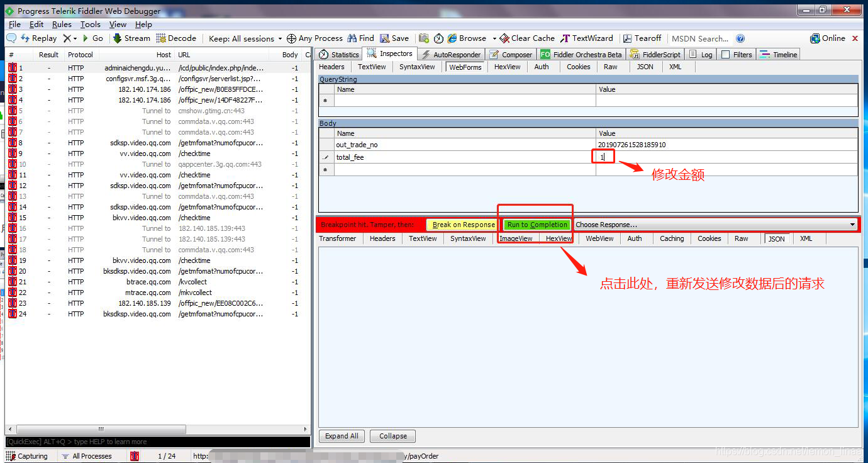Click the MSDN Search field

(700, 38)
